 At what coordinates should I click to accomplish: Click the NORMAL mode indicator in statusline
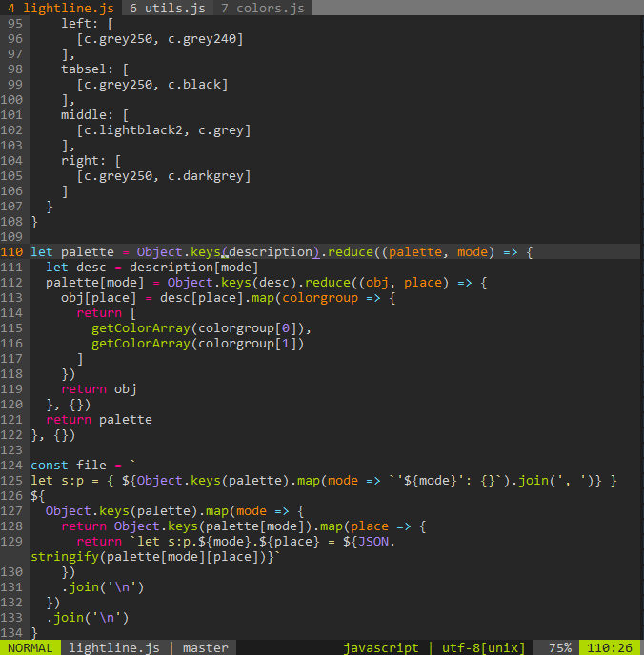(x=30, y=647)
